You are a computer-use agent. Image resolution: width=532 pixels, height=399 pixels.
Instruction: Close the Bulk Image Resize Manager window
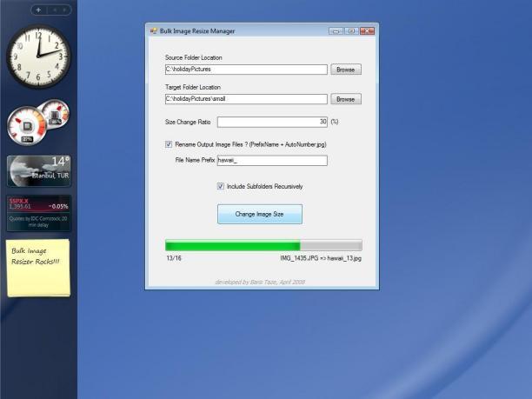tap(367, 31)
